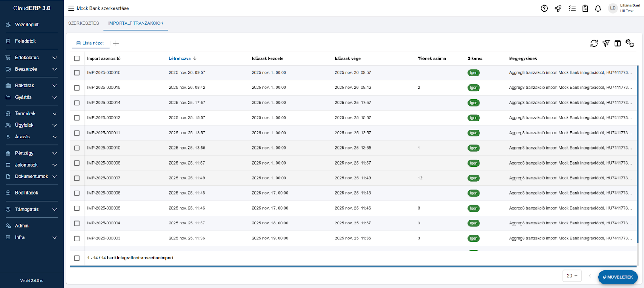The height and width of the screenshot is (288, 644).
Task: Click the hamburger menu icon
Action: [x=71, y=8]
